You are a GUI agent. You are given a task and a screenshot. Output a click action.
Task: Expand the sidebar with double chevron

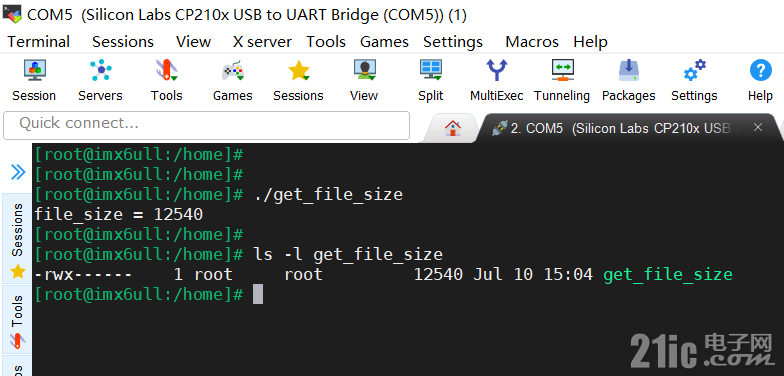coord(18,172)
